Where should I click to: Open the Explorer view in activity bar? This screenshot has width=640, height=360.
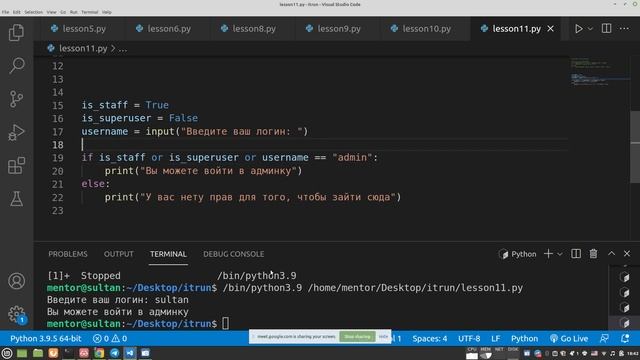pos(16,33)
